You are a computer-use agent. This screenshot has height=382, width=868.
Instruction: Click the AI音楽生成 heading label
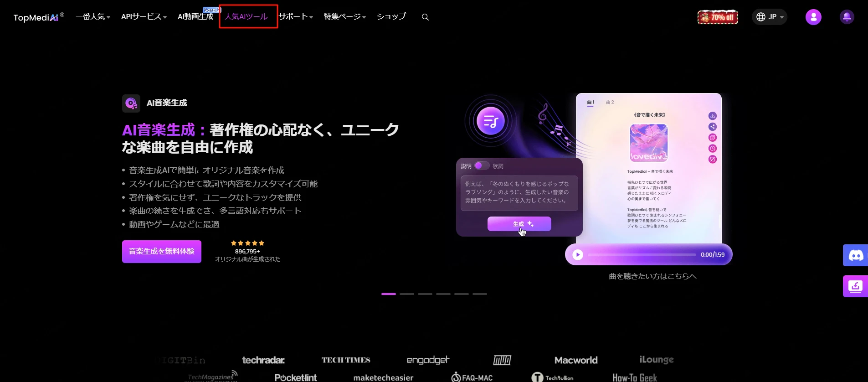pos(167,103)
